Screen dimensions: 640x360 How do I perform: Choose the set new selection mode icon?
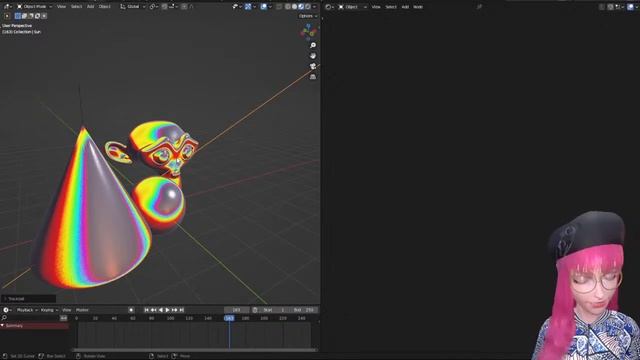pos(18,16)
